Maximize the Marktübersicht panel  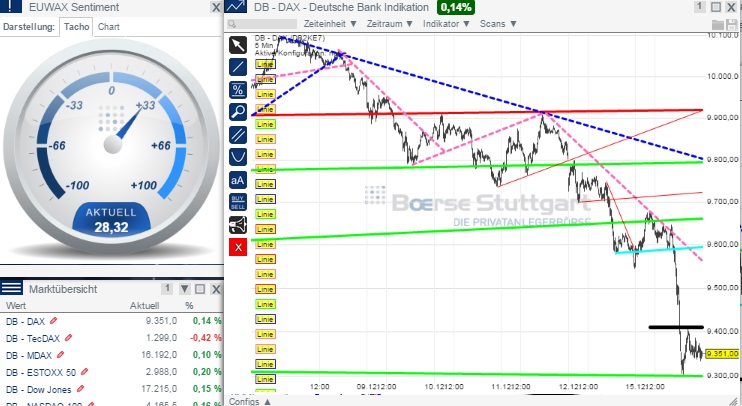(200, 289)
